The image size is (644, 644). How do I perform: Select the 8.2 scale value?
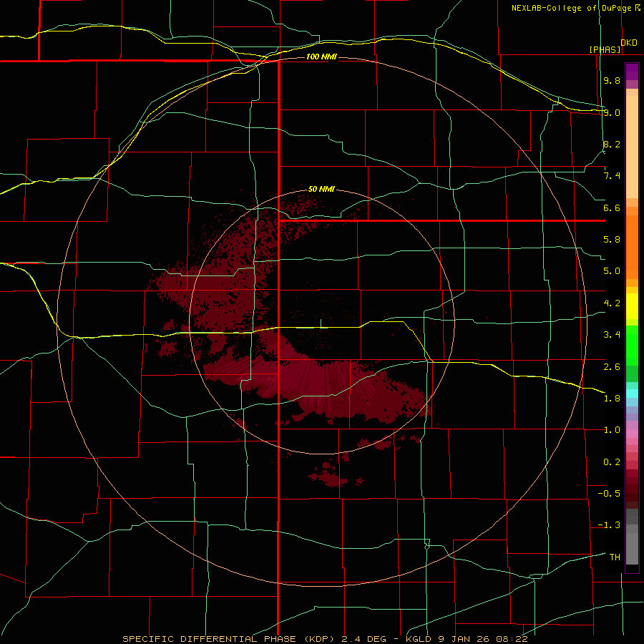(x=612, y=144)
